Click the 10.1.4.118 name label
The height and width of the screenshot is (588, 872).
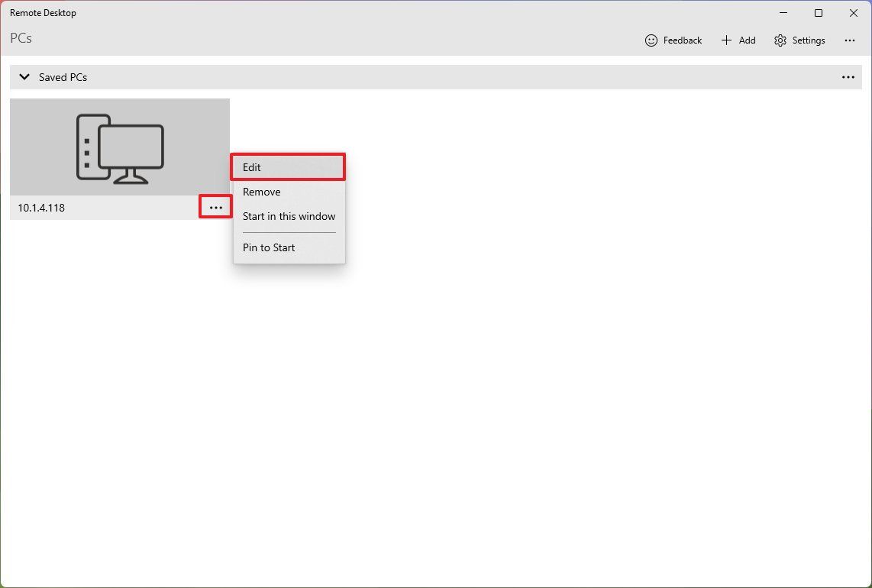[x=41, y=207]
